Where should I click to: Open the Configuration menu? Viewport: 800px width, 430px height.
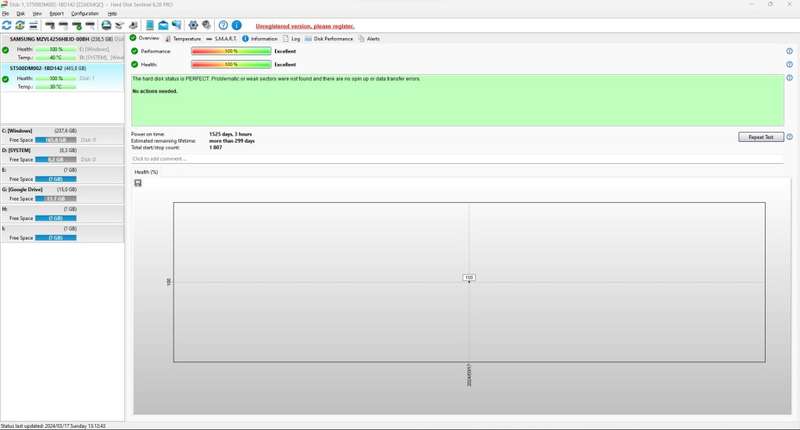[x=85, y=13]
